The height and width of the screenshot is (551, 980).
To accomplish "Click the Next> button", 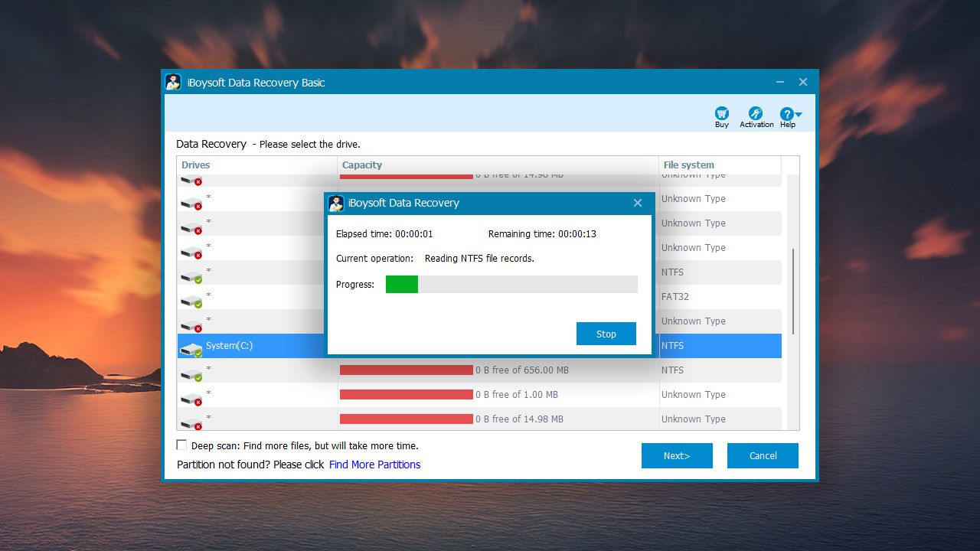I will [677, 455].
